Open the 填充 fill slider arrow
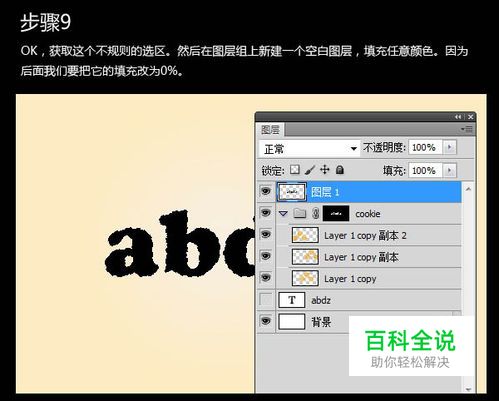499x401 pixels. 450,171
